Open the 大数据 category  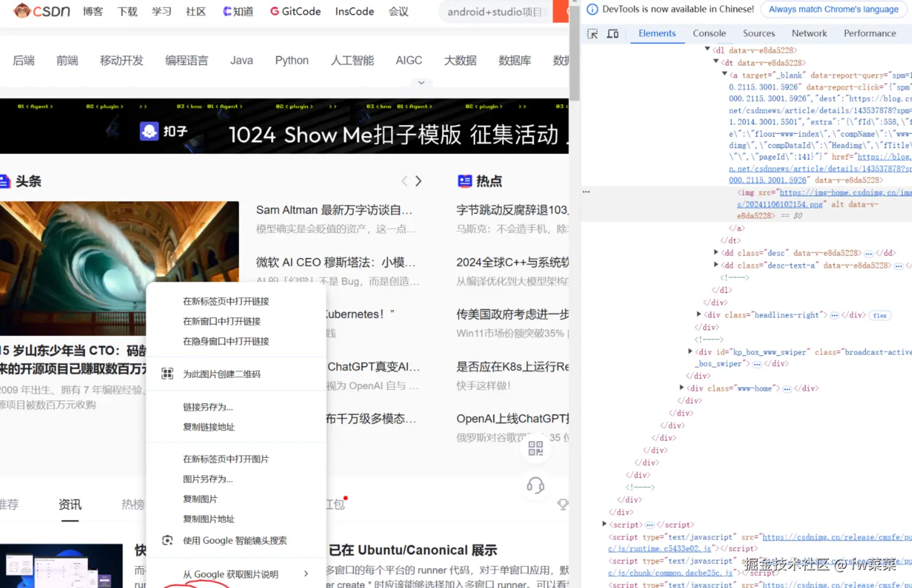pos(460,61)
